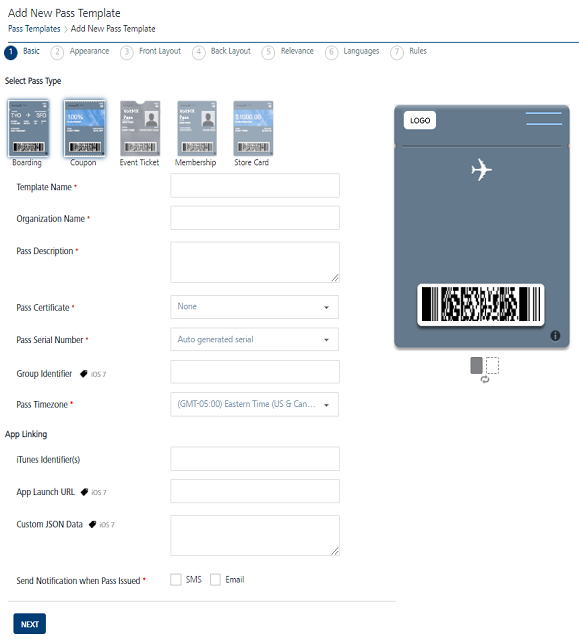Select the Membership pass type icon

(x=197, y=128)
